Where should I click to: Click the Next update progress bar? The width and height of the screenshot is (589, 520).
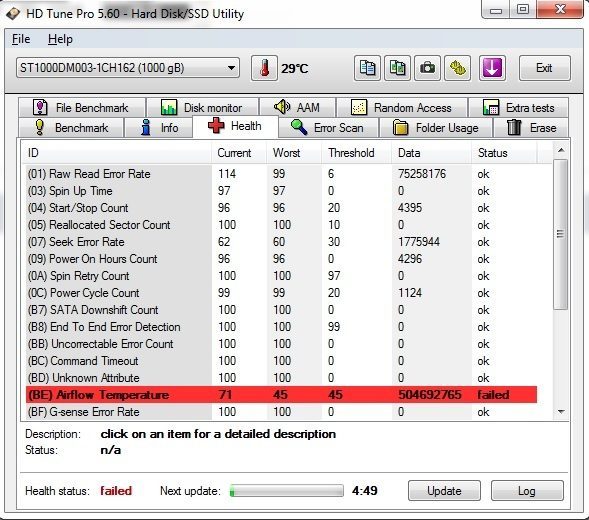point(287,491)
